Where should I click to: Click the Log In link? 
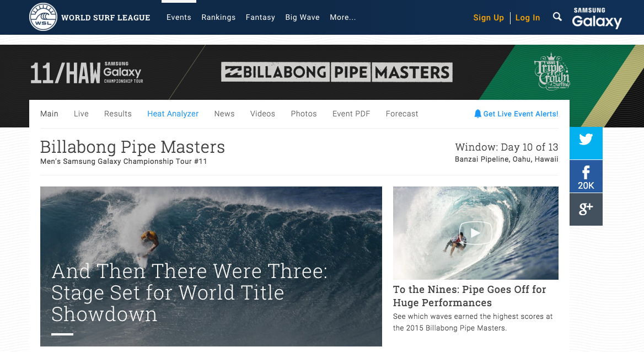pyautogui.click(x=527, y=18)
